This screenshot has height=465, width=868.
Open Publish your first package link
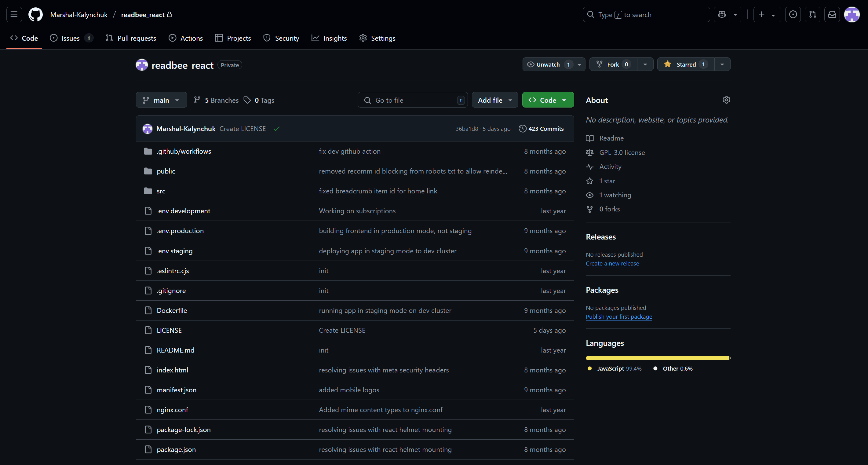[619, 317]
